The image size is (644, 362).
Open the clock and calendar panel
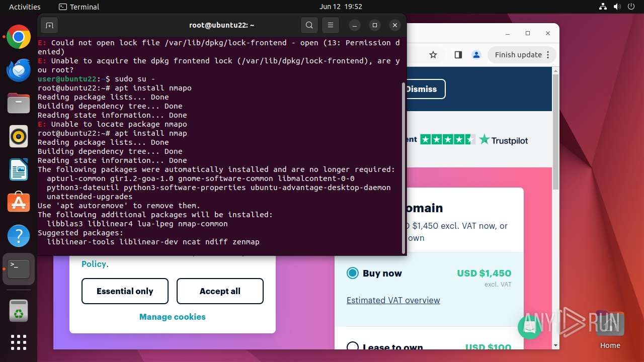point(341,7)
